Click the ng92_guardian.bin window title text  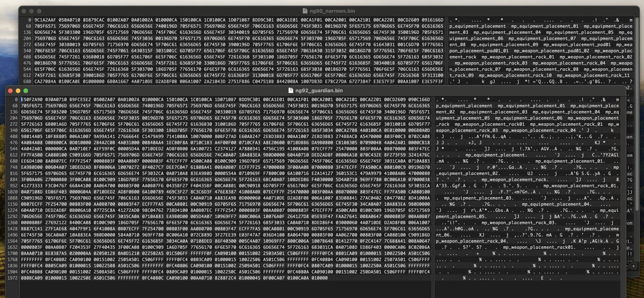pyautogui.click(x=319, y=91)
